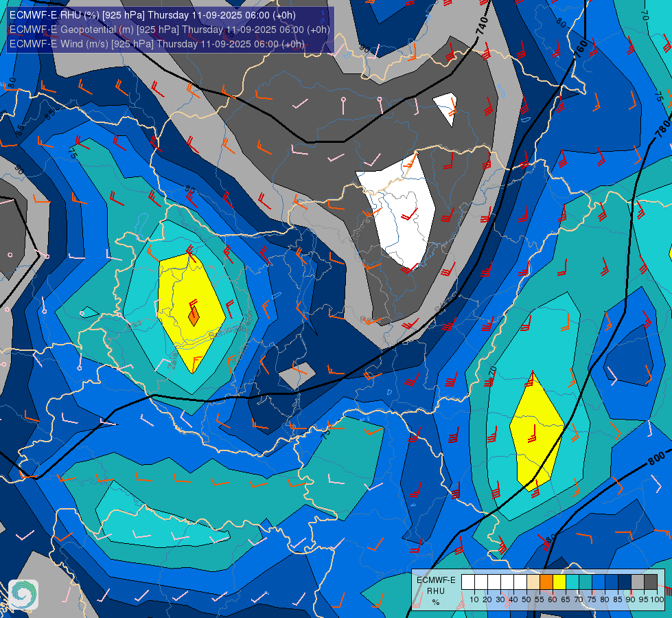
Task: Select the ECMWF-E RHU (%) title line
Action: click(152, 15)
